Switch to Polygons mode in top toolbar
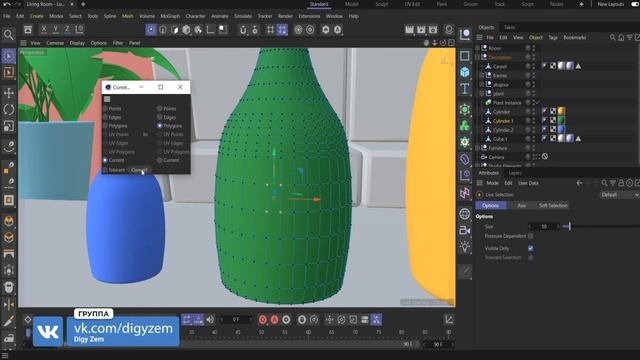The height and width of the screenshot is (360, 640). click(x=175, y=30)
